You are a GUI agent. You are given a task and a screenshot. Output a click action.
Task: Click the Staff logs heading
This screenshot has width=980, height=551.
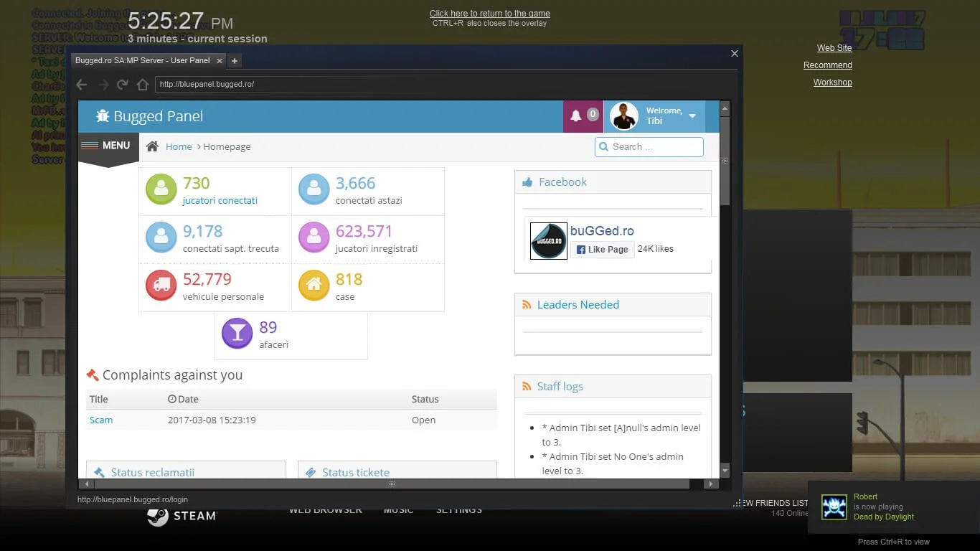[560, 387]
